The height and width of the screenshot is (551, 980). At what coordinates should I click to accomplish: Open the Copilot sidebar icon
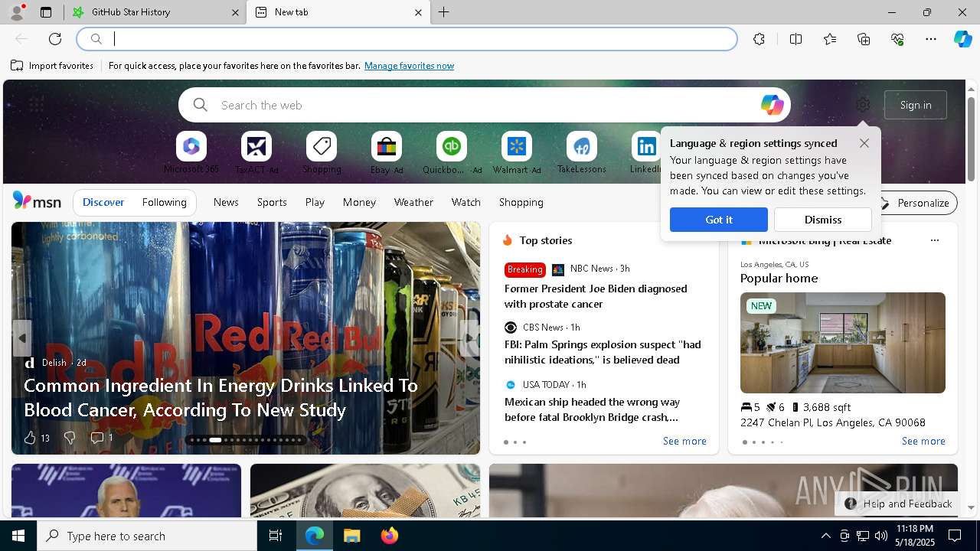pos(962,39)
